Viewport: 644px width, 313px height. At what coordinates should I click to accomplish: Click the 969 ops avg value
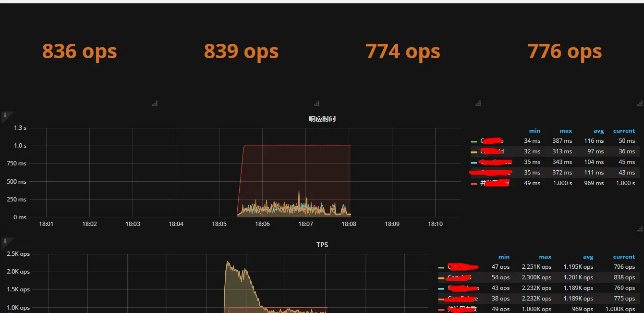(x=583, y=309)
